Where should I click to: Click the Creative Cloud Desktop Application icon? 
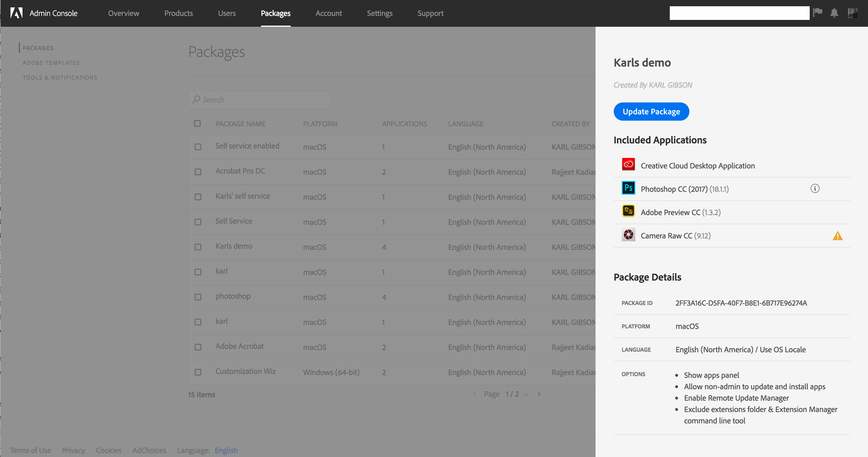pyautogui.click(x=629, y=164)
